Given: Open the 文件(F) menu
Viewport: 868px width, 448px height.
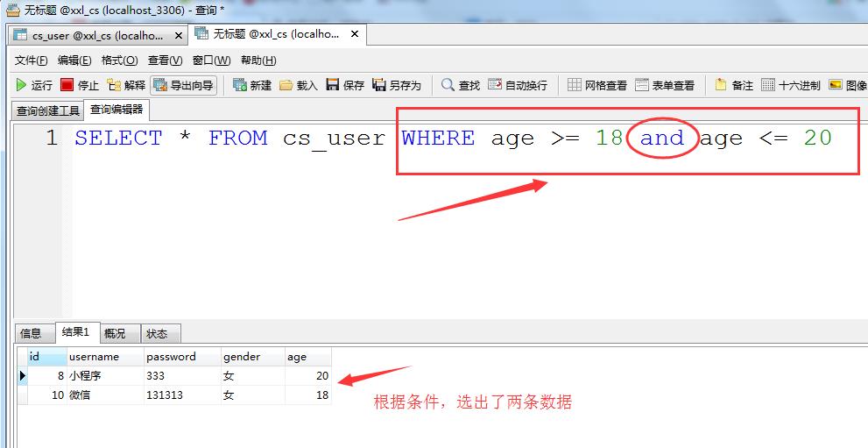Looking at the screenshot, I should click(x=31, y=60).
